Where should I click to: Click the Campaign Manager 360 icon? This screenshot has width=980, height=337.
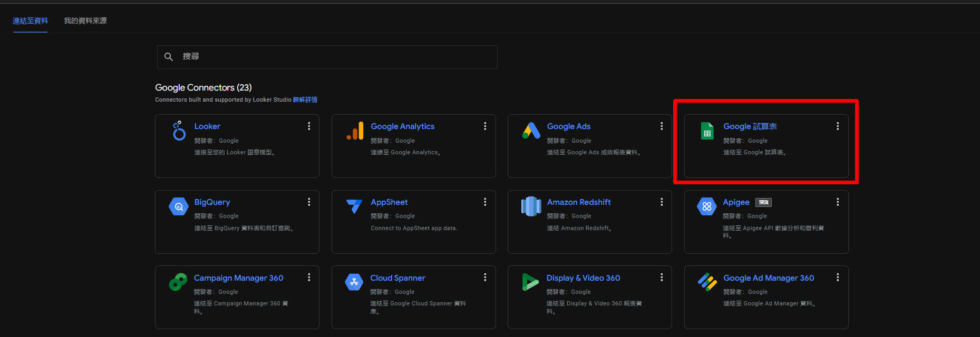coord(178,282)
